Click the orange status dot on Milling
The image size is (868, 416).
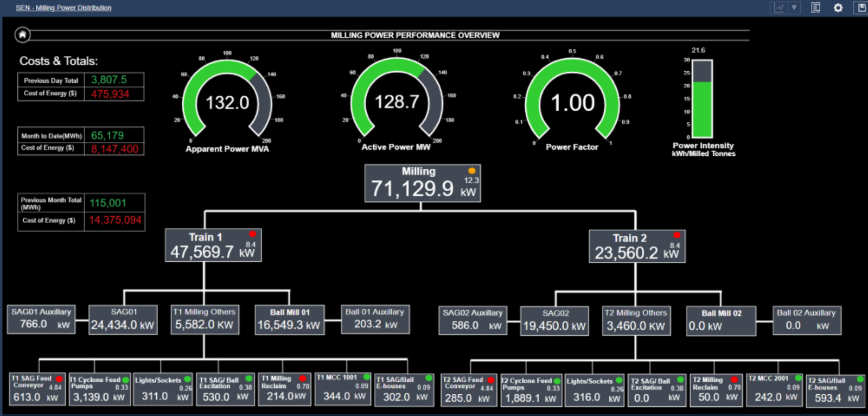click(471, 171)
